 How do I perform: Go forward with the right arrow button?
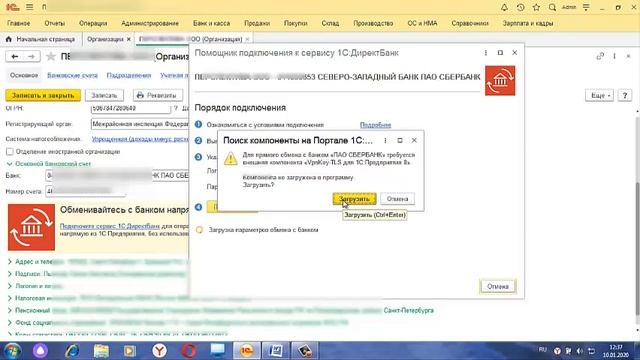[31, 56]
